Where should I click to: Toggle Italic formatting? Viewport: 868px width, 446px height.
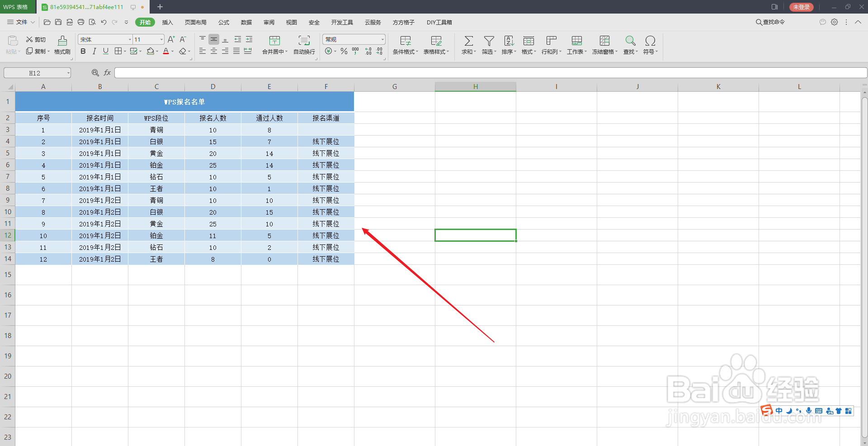pos(94,51)
